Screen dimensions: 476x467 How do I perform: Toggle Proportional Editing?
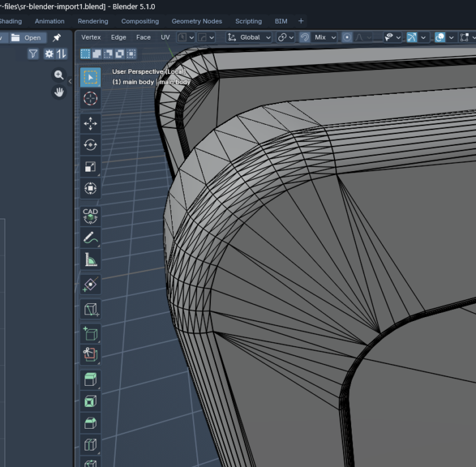tap(346, 37)
